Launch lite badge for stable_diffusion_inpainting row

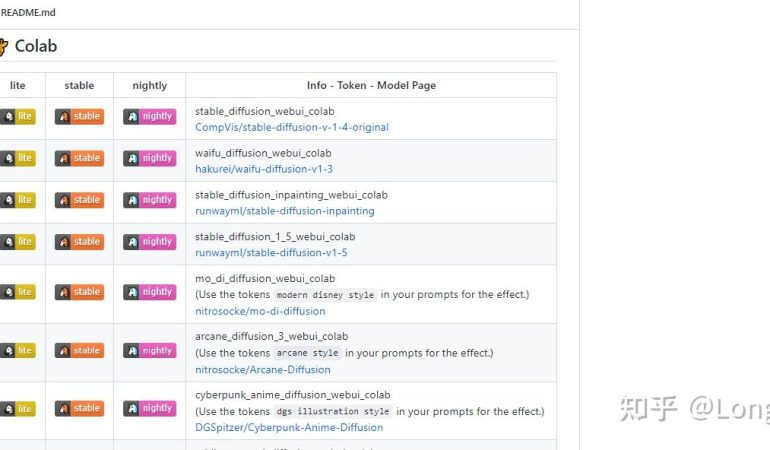[18, 200]
